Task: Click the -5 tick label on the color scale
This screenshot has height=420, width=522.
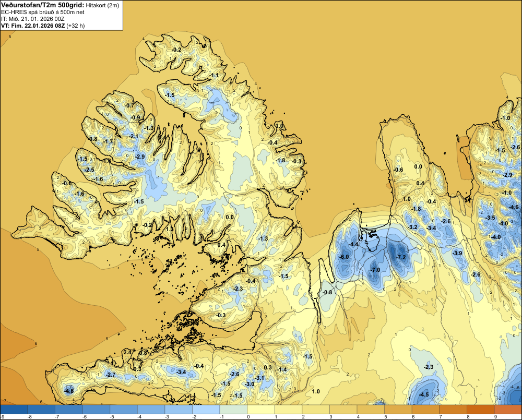Action: pyautogui.click(x=112, y=417)
